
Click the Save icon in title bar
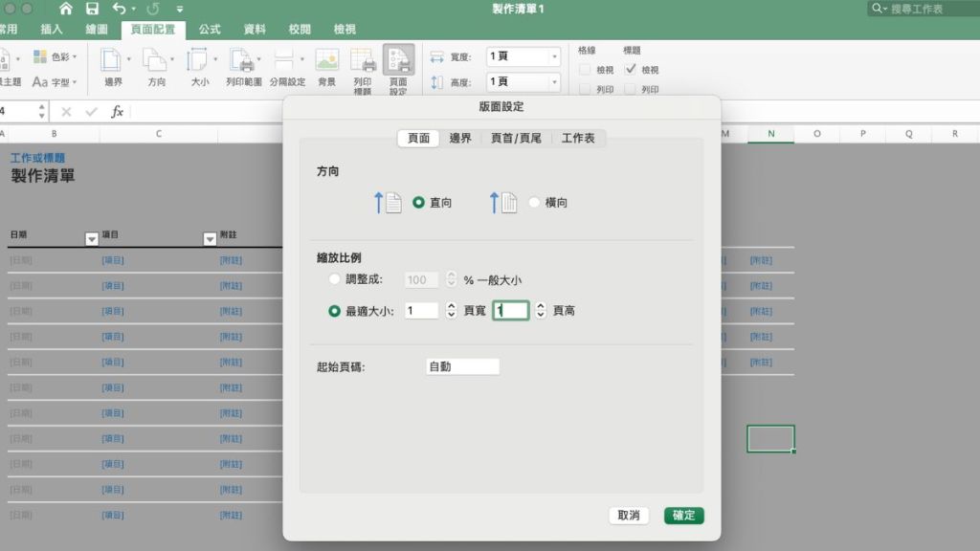[92, 9]
